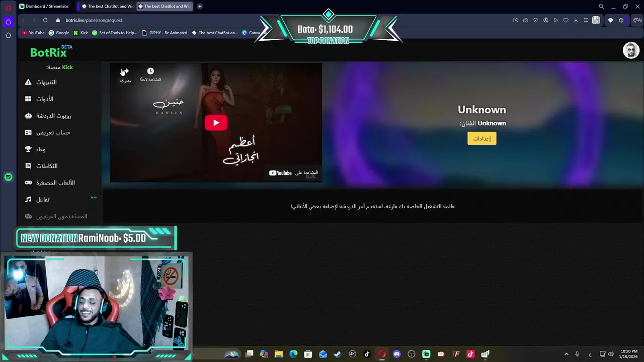Open التكاملات integrations sidebar item
644x362 pixels.
point(47,166)
